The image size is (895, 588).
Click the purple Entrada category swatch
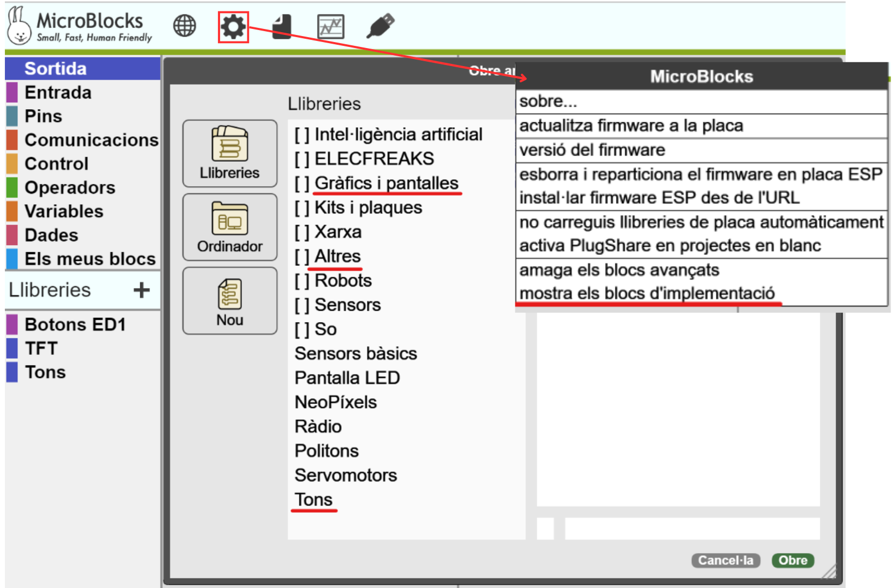(12, 92)
